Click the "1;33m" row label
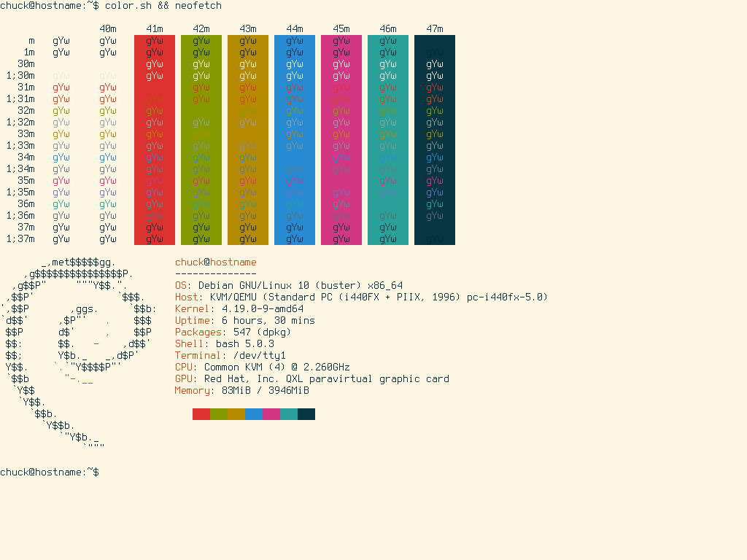The image size is (747, 560). click(x=20, y=146)
